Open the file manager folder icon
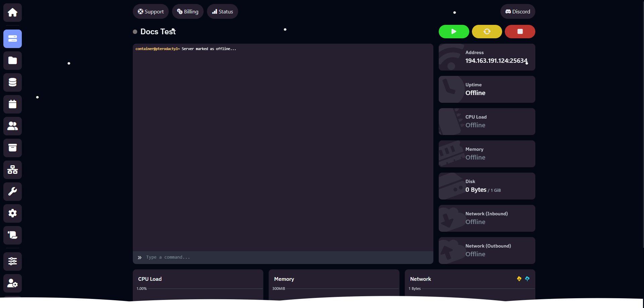The width and height of the screenshot is (644, 308). coord(12,60)
